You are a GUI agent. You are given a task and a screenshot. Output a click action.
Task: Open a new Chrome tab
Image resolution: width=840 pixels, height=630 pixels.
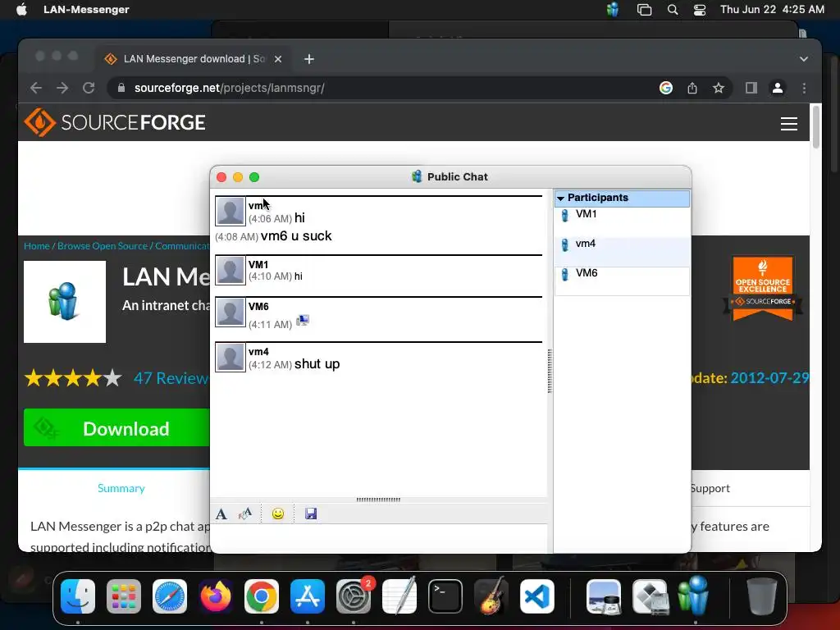[x=309, y=59]
